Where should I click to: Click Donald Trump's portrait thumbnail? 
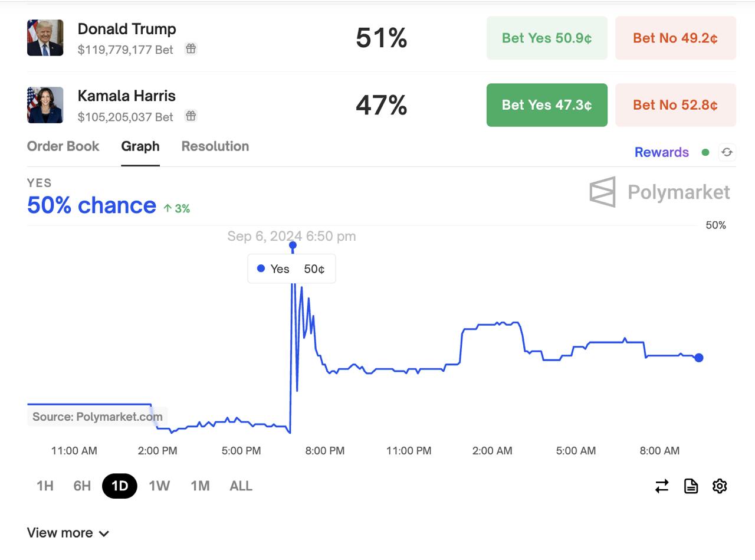coord(45,38)
